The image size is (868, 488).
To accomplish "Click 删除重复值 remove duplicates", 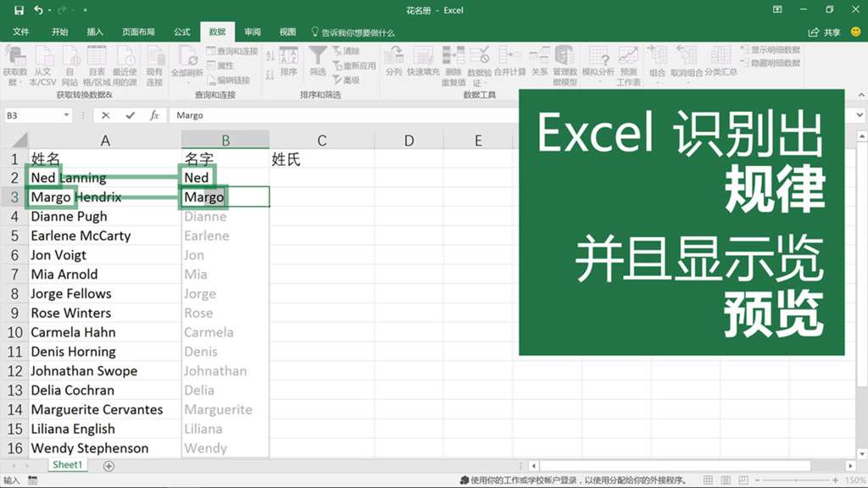I will click(x=453, y=66).
